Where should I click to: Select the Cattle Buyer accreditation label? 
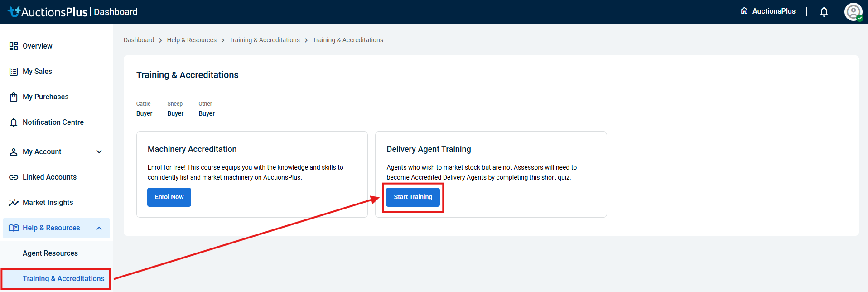coord(144,109)
